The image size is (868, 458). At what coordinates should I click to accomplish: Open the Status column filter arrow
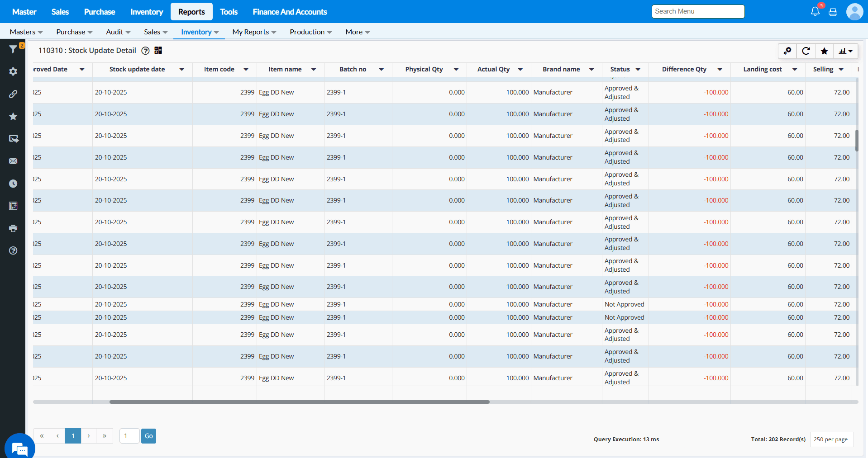638,70
